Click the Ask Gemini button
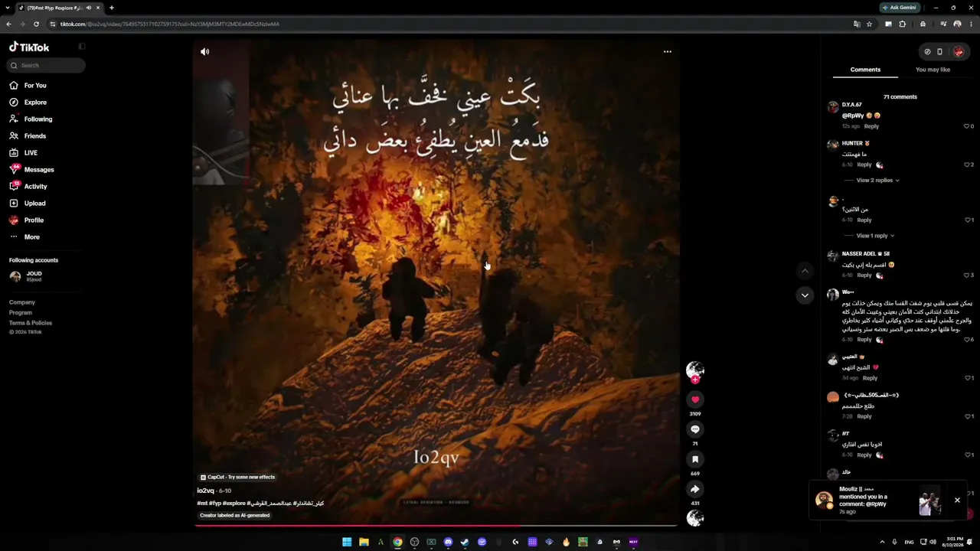980x551 pixels. pyautogui.click(x=899, y=8)
